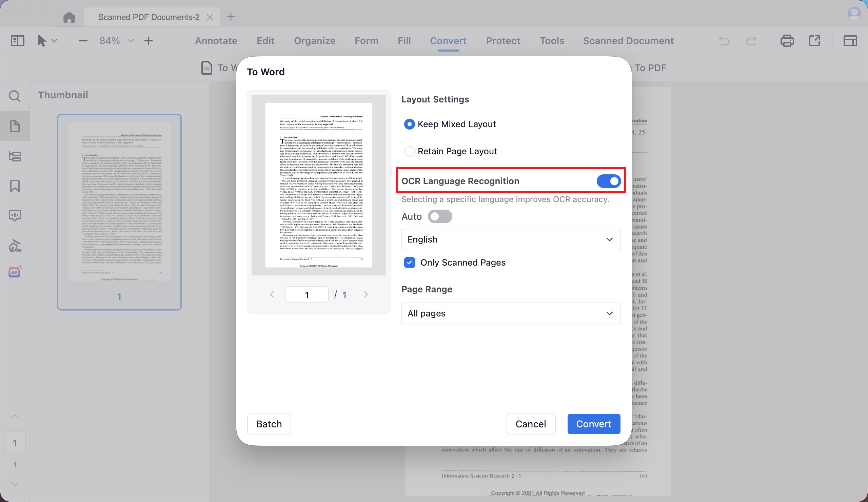This screenshot has height=502, width=868.
Task: Go to next page in dialog preview
Action: coord(366,294)
